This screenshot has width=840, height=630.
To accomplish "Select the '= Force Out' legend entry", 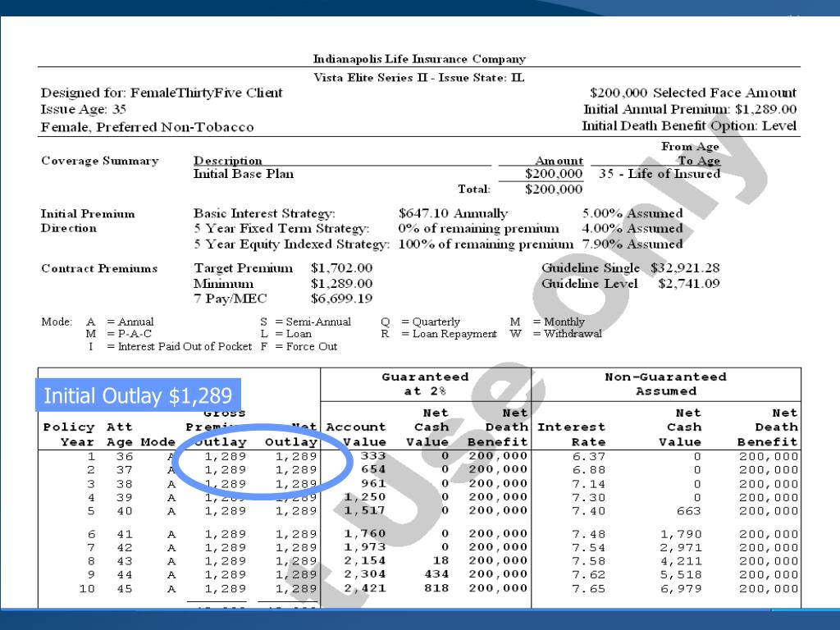I will [x=306, y=347].
